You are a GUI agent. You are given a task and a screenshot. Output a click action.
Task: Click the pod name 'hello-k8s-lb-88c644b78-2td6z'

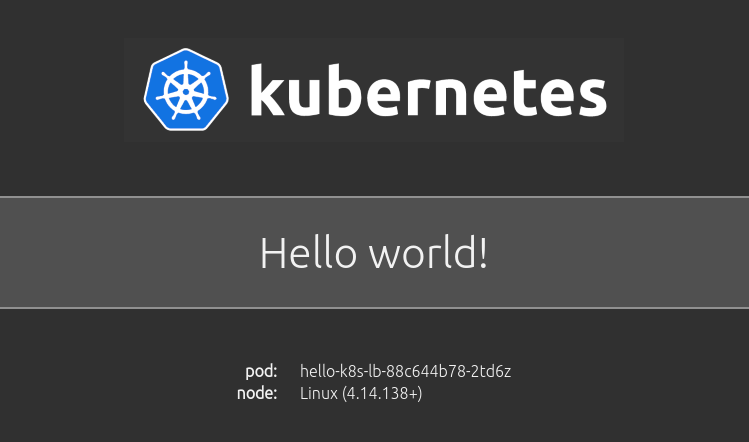coord(406,371)
